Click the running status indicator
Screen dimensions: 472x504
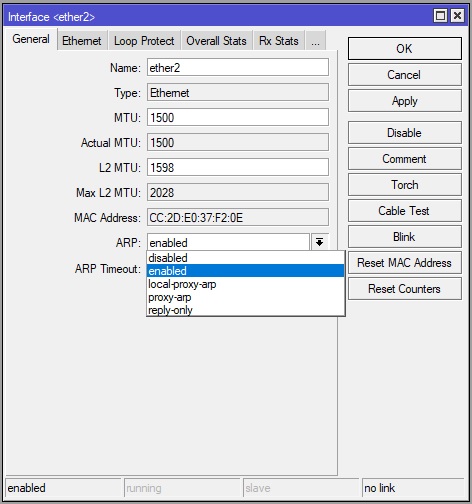pos(182,488)
